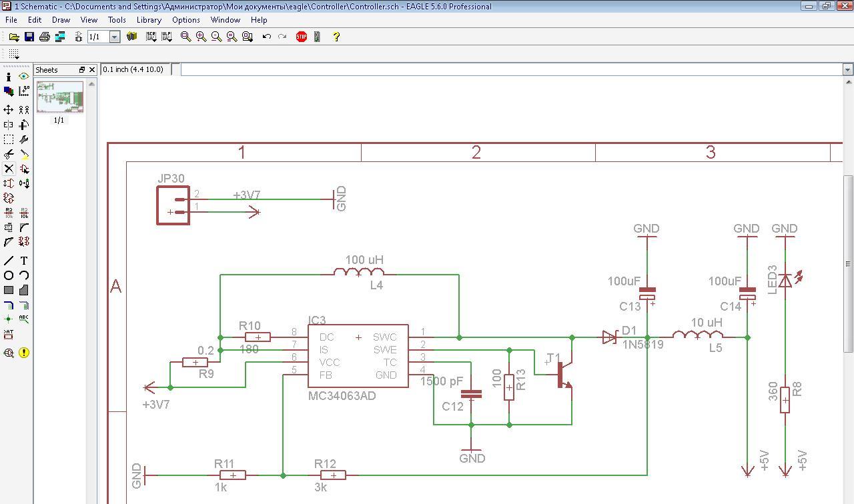Run the ERC check with the yellow exclamation icon
Viewport: 854px width, 504px height.
tap(24, 353)
